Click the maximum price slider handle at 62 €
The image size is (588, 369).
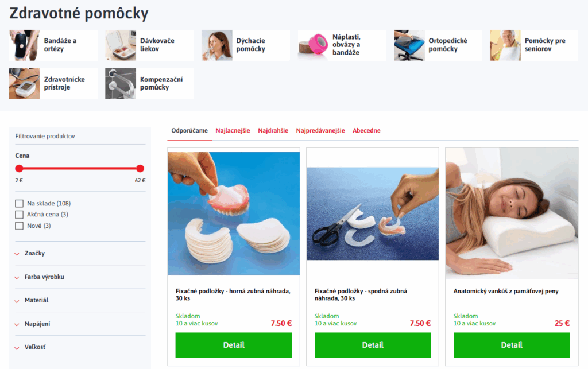tap(140, 169)
